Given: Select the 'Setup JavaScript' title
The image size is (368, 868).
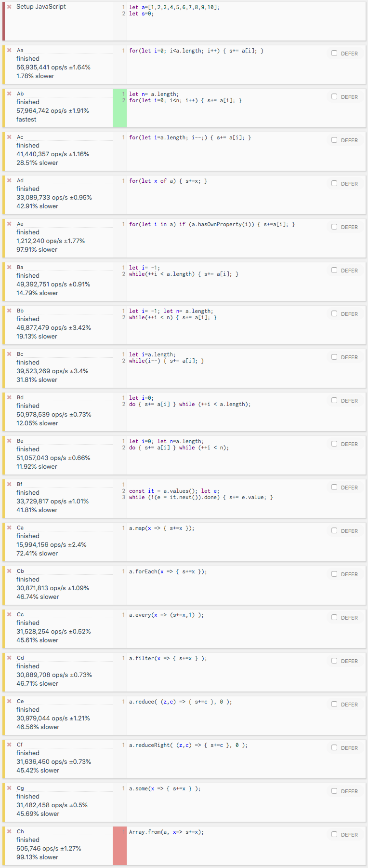Looking at the screenshot, I should pyautogui.click(x=41, y=7).
